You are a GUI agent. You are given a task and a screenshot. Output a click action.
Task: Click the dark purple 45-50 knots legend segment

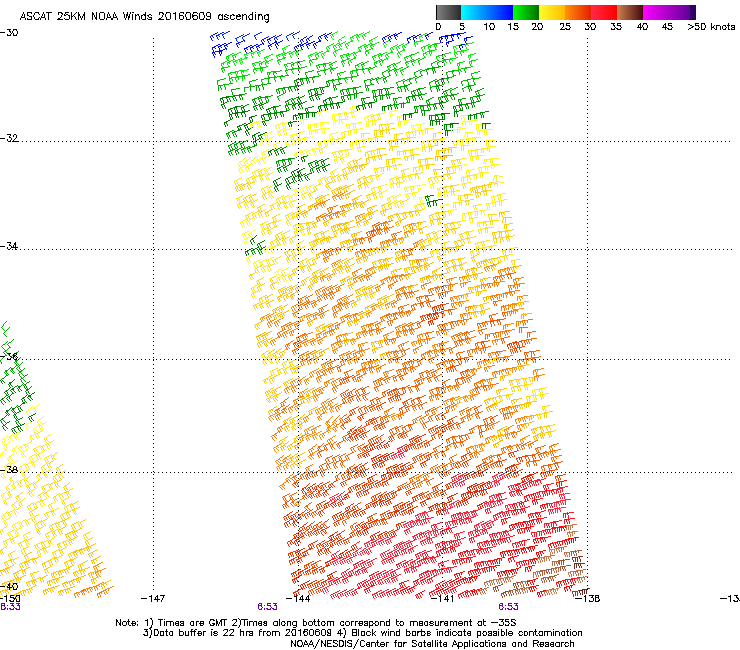(x=682, y=12)
